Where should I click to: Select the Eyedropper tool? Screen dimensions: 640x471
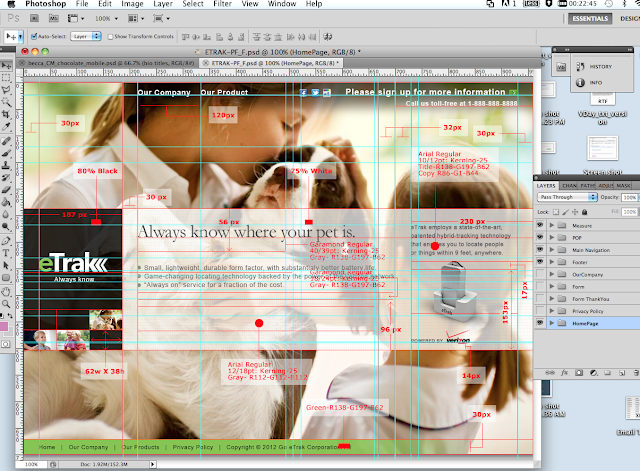click(x=6, y=127)
